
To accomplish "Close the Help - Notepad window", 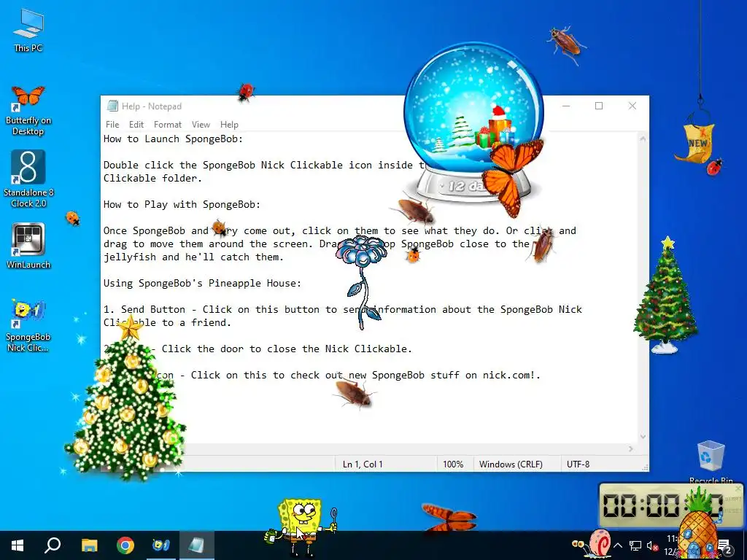I will pos(632,106).
